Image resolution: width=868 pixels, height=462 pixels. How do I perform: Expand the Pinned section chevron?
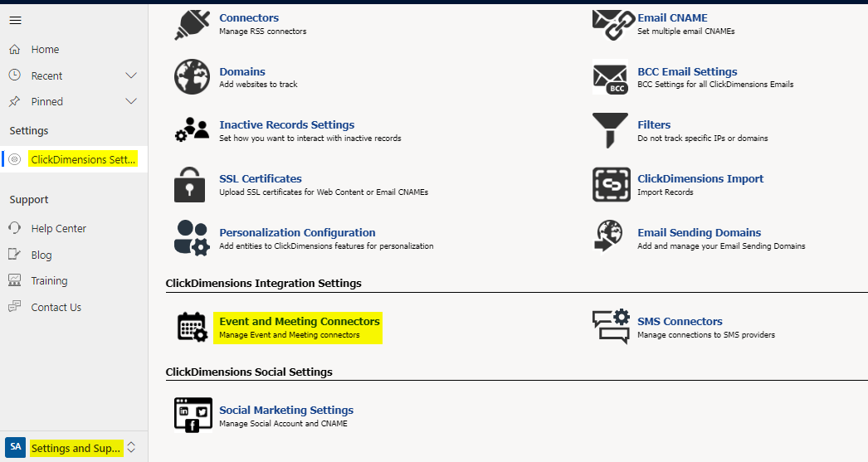tap(131, 101)
